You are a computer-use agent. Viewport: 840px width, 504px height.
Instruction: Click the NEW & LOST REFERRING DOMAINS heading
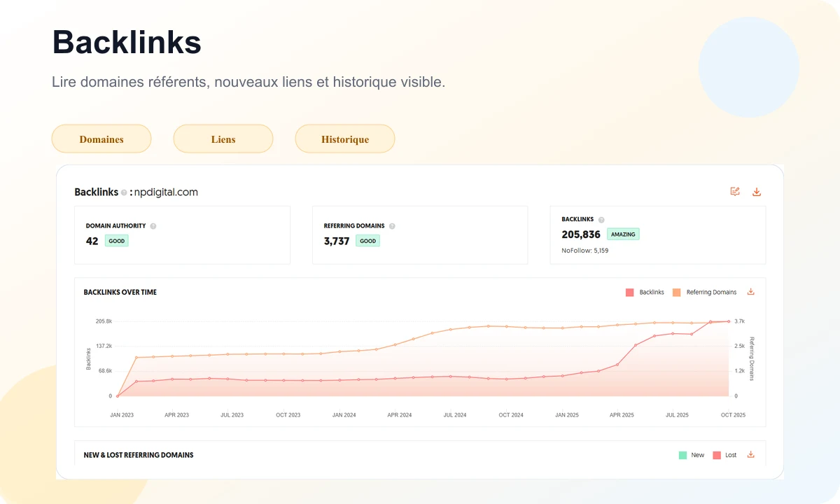139,455
